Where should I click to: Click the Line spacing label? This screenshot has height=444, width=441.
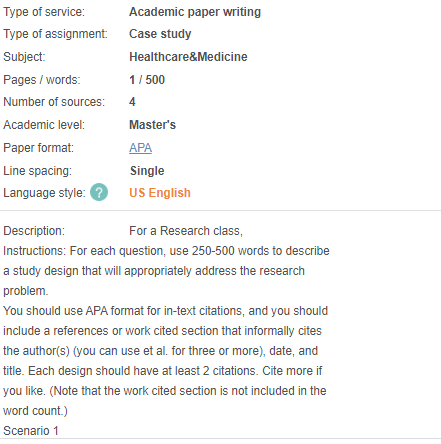[x=37, y=171]
